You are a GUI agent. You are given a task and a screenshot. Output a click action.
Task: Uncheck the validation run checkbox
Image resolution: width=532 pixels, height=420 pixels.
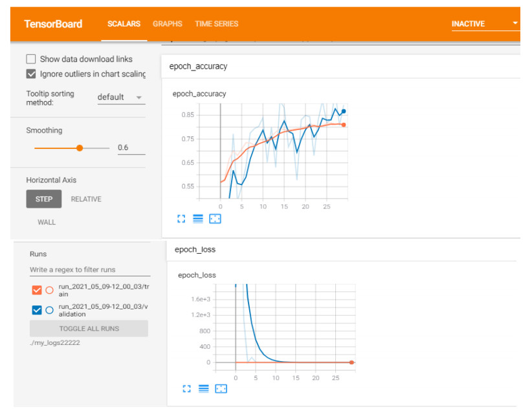[x=36, y=310]
